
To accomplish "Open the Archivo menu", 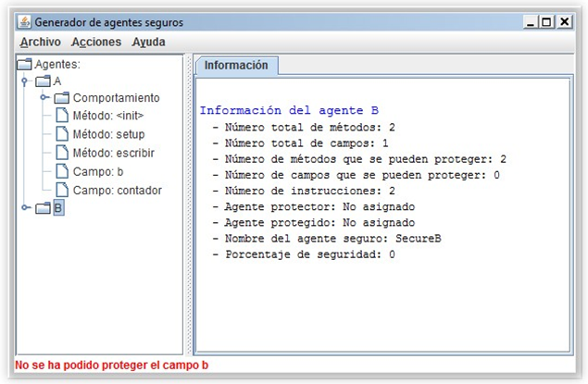I will [40, 42].
